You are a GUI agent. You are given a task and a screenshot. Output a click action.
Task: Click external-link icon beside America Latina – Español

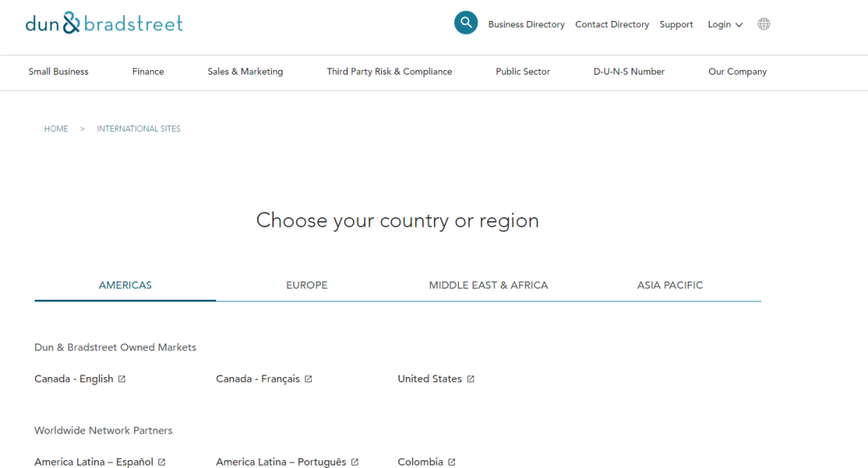[162, 462]
